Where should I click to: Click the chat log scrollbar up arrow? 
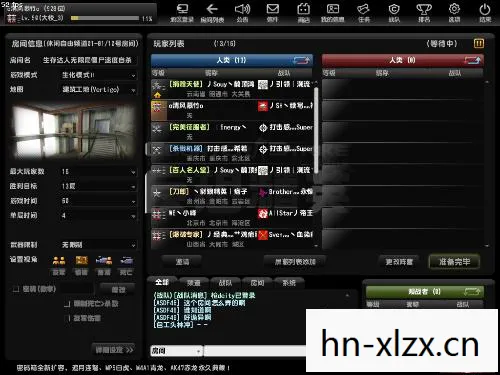(x=347, y=295)
